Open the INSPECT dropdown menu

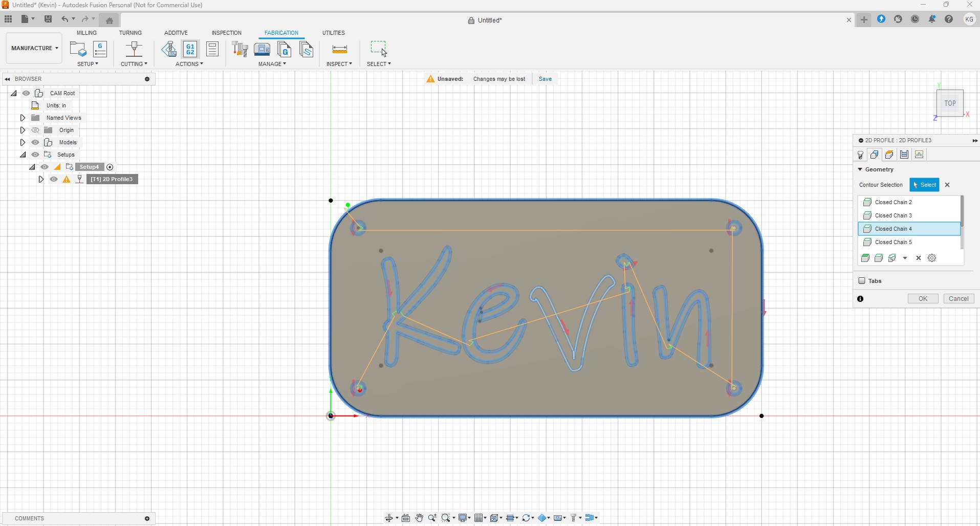click(x=339, y=64)
